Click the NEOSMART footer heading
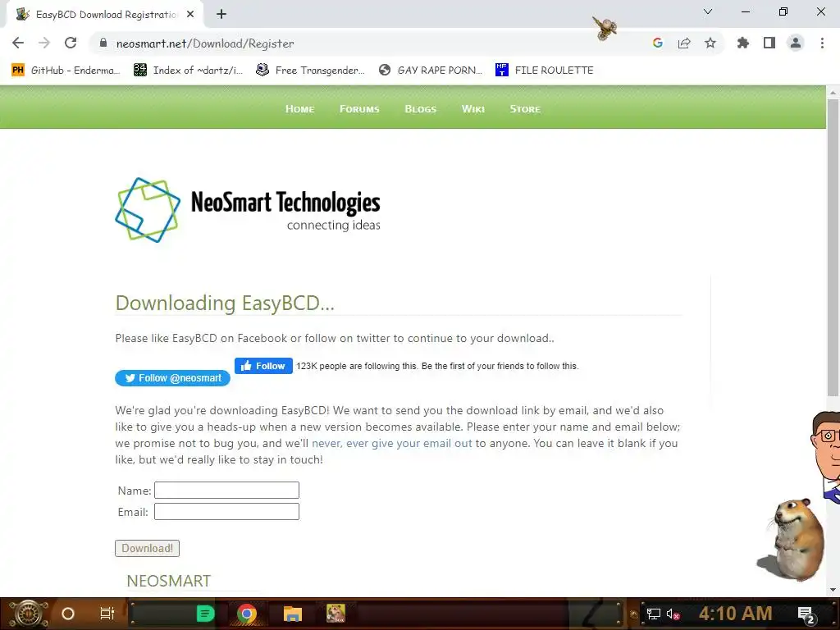The image size is (840, 630). 169,581
